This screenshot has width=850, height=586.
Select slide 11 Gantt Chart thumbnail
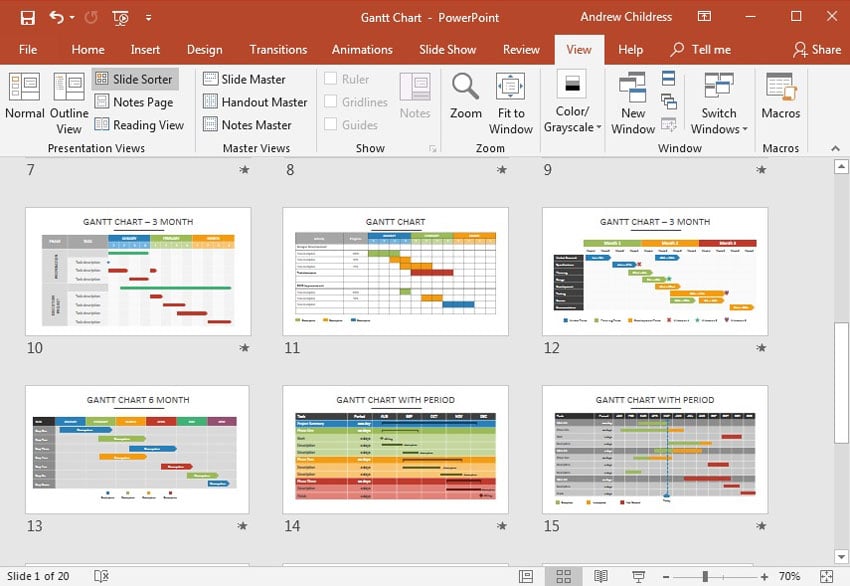(x=395, y=271)
